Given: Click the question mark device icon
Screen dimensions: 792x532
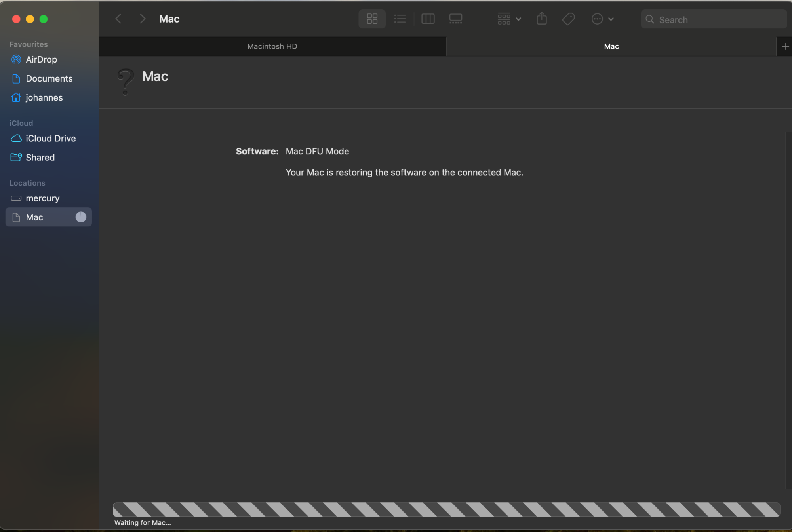Looking at the screenshot, I should [x=126, y=82].
